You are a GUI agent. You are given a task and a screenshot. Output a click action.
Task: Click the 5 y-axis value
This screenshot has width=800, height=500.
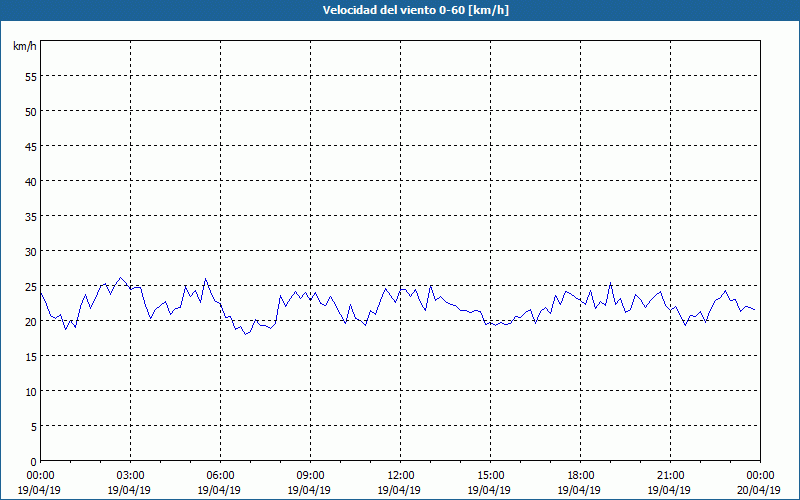point(34,427)
